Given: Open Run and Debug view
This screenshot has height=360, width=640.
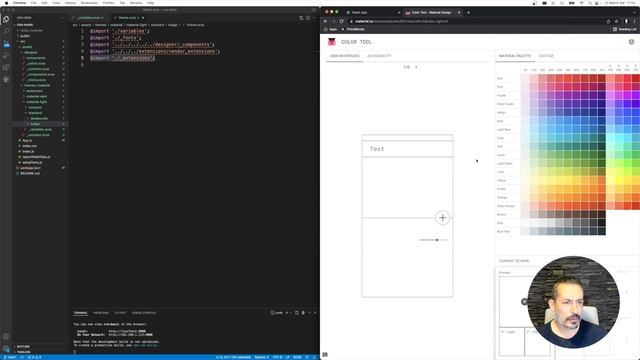Looking at the screenshot, I should (6, 55).
